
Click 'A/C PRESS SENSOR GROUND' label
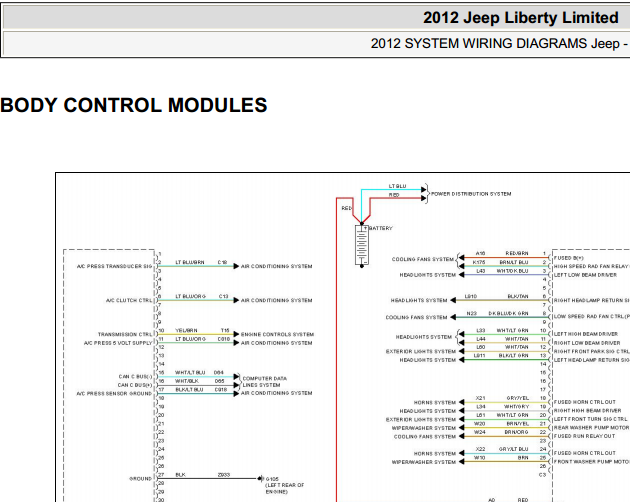coord(114,393)
